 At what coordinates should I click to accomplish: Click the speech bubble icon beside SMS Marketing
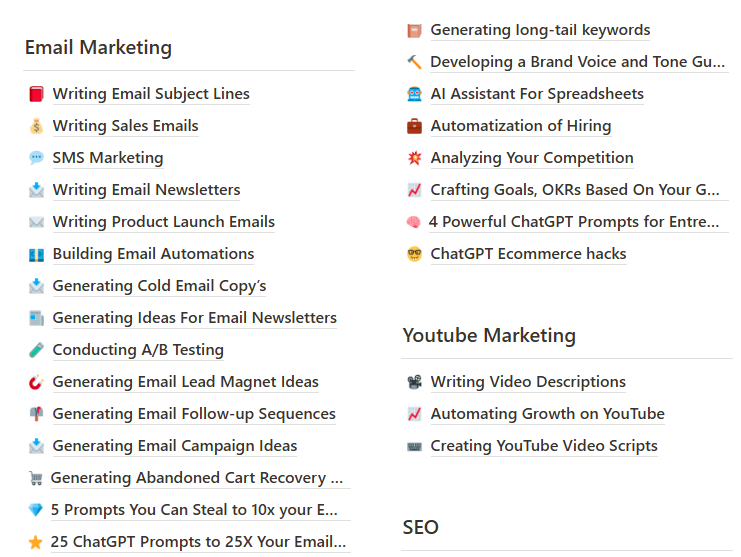(x=36, y=158)
